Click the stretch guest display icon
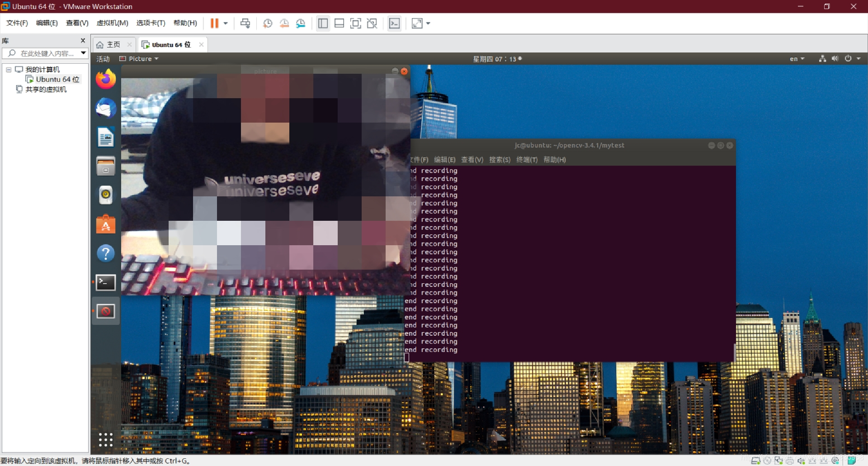Viewport: 868px width, 466px height. (417, 23)
